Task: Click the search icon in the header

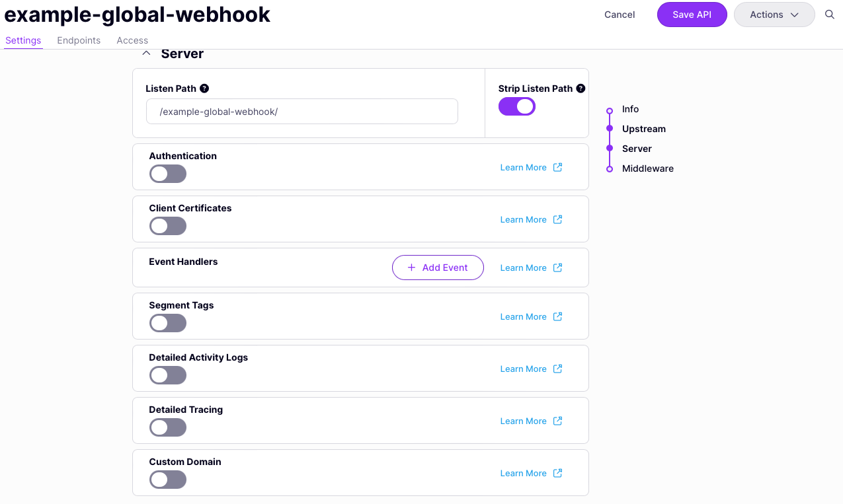Action: click(829, 14)
